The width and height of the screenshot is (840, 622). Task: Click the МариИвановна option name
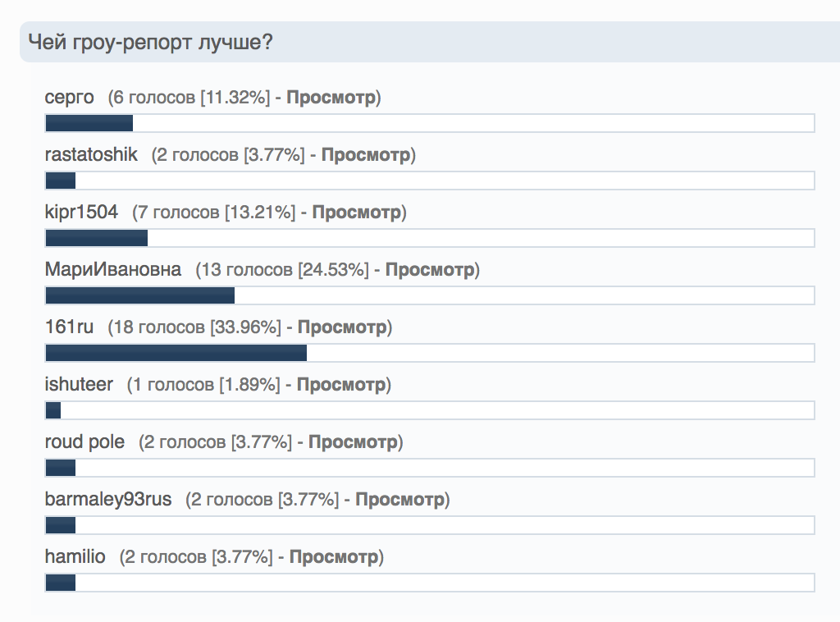tap(113, 269)
